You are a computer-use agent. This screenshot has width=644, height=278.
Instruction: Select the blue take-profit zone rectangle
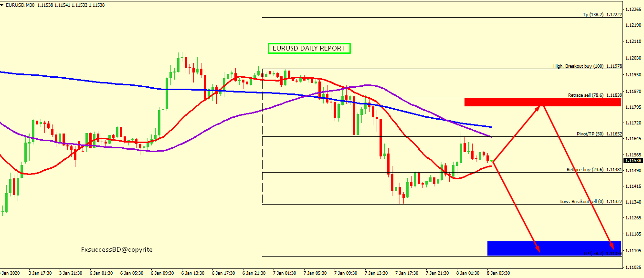(x=554, y=248)
